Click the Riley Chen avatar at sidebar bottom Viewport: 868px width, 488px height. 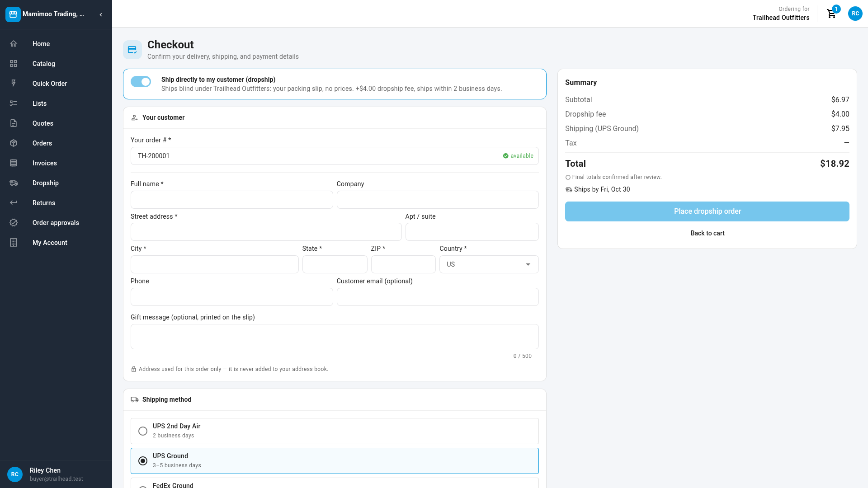coord(15,474)
